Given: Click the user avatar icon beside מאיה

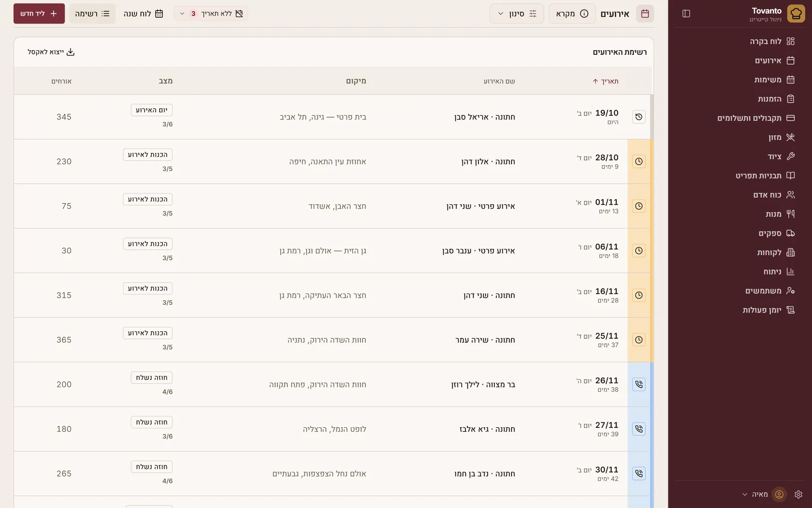Looking at the screenshot, I should tap(780, 494).
